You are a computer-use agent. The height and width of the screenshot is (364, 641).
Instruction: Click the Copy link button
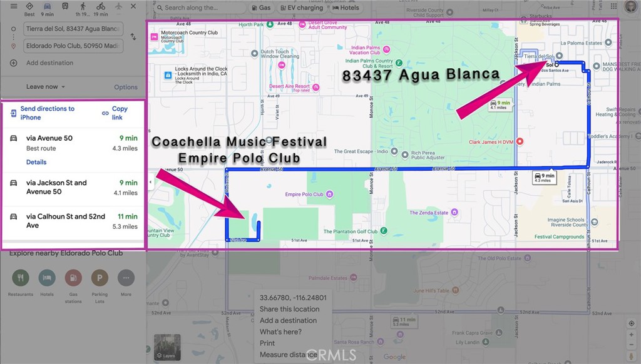pos(115,113)
